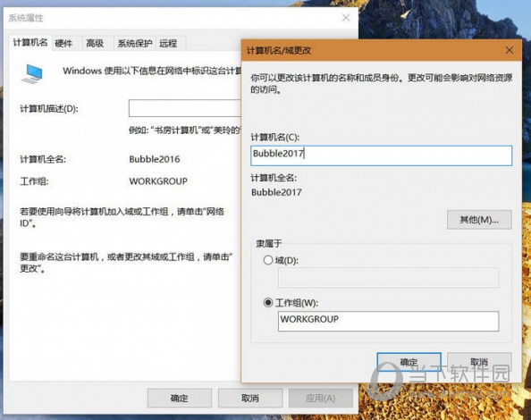Image resolution: width=531 pixels, height=420 pixels.
Task: Click the 其他(M)... button
Action: [x=479, y=220]
